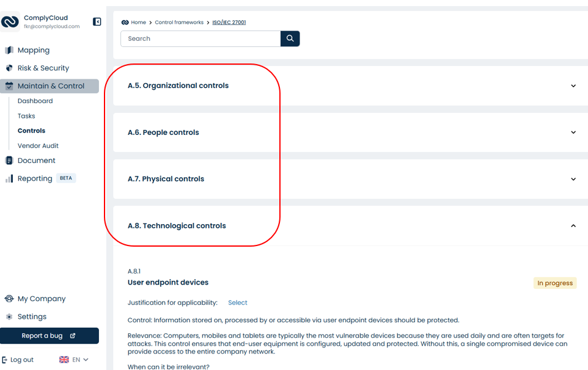588x370 pixels.
Task: Click the Control frameworks breadcrumb link
Action: click(x=179, y=23)
